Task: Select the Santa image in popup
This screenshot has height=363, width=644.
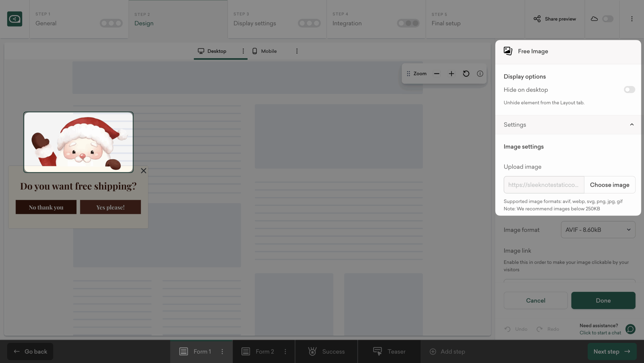Action: click(78, 142)
